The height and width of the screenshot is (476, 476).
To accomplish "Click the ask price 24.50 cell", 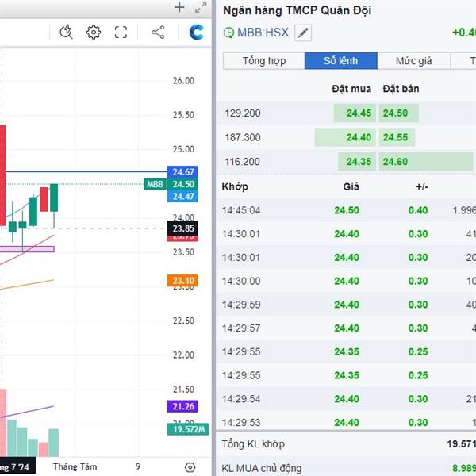I will pyautogui.click(x=398, y=113).
